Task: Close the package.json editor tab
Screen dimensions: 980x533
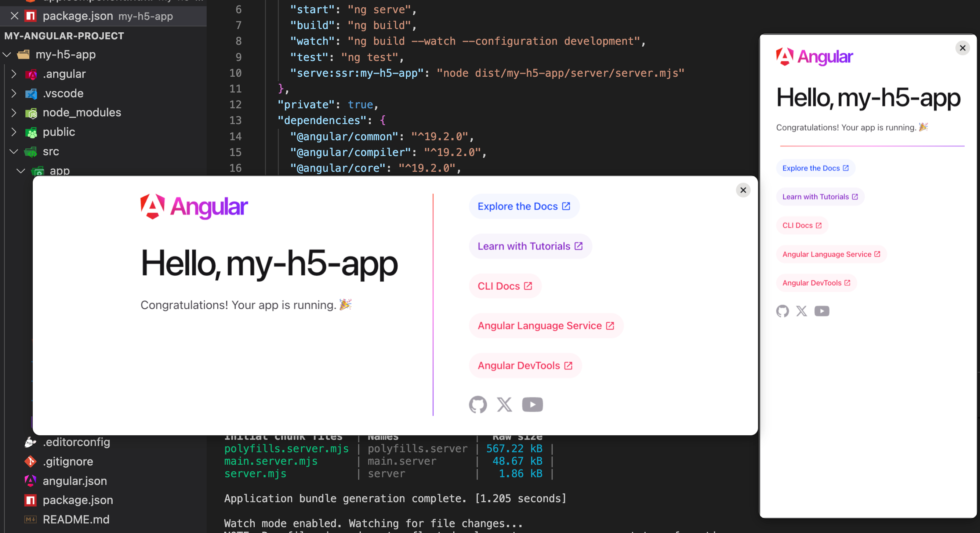Action: pyautogui.click(x=14, y=16)
